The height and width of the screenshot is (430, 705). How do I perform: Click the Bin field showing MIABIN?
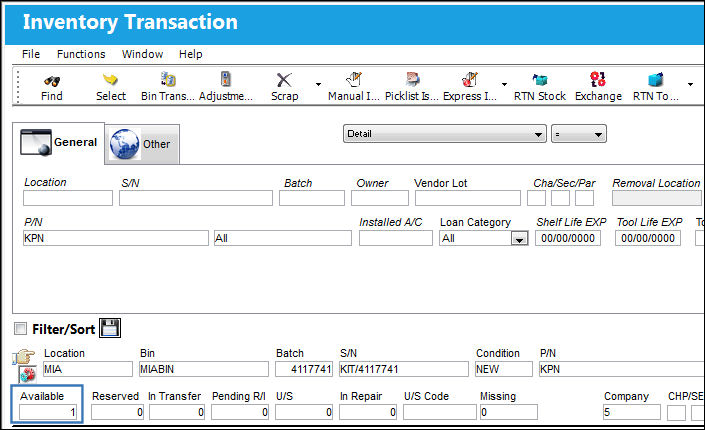point(204,369)
